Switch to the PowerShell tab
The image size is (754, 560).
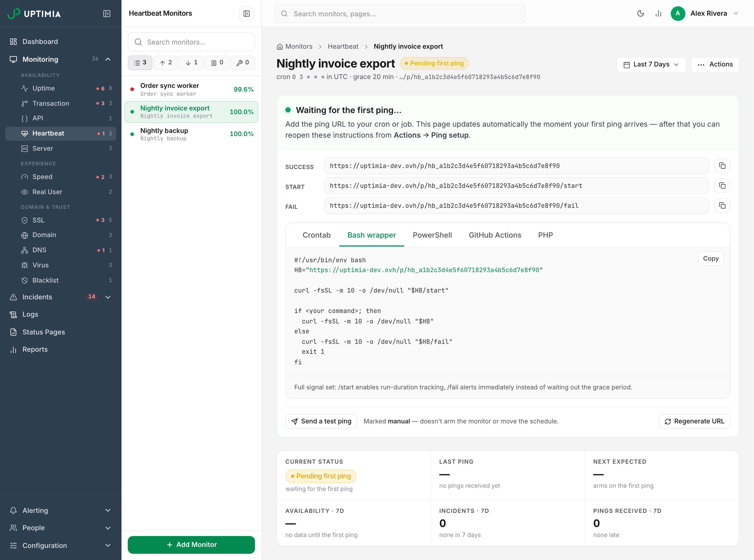point(432,235)
